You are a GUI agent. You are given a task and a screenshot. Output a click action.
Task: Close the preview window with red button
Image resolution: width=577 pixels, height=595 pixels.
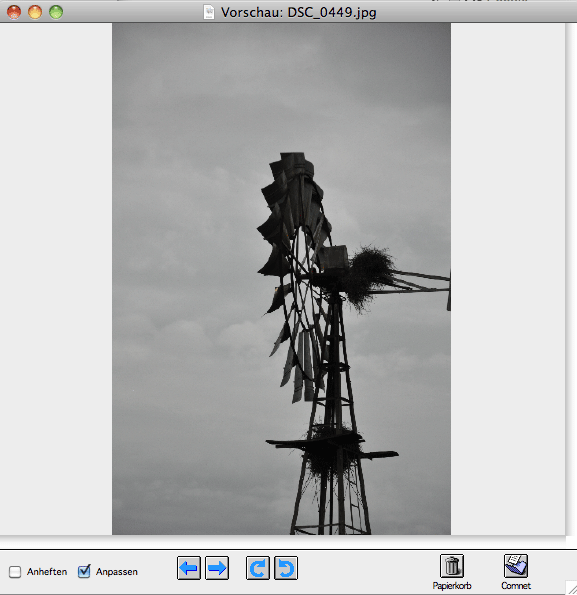(x=14, y=12)
